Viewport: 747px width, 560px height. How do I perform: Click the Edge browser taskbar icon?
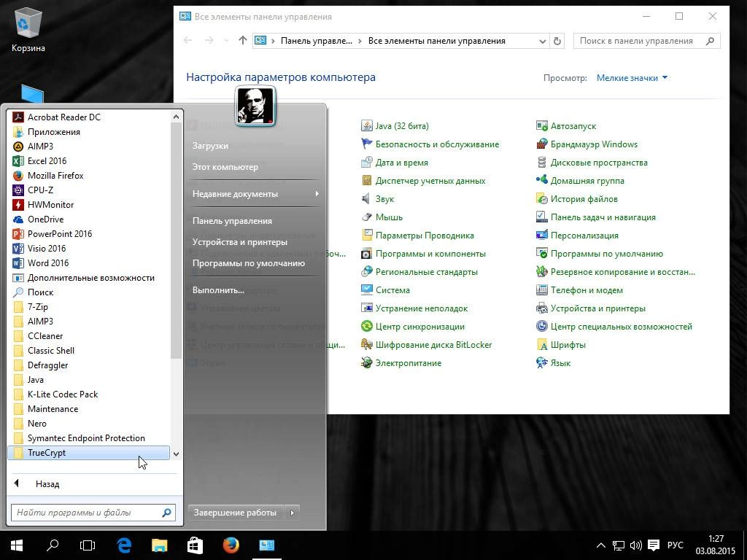click(124, 545)
